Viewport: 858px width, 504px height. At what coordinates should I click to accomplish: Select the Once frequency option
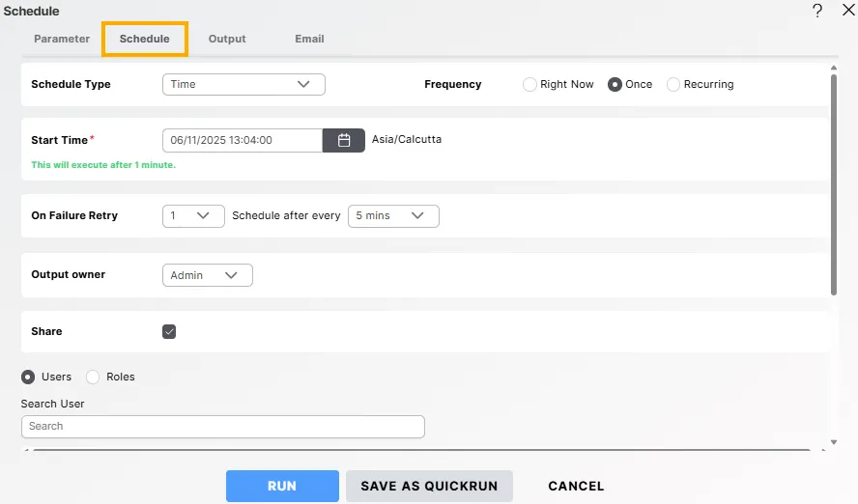[x=615, y=85]
